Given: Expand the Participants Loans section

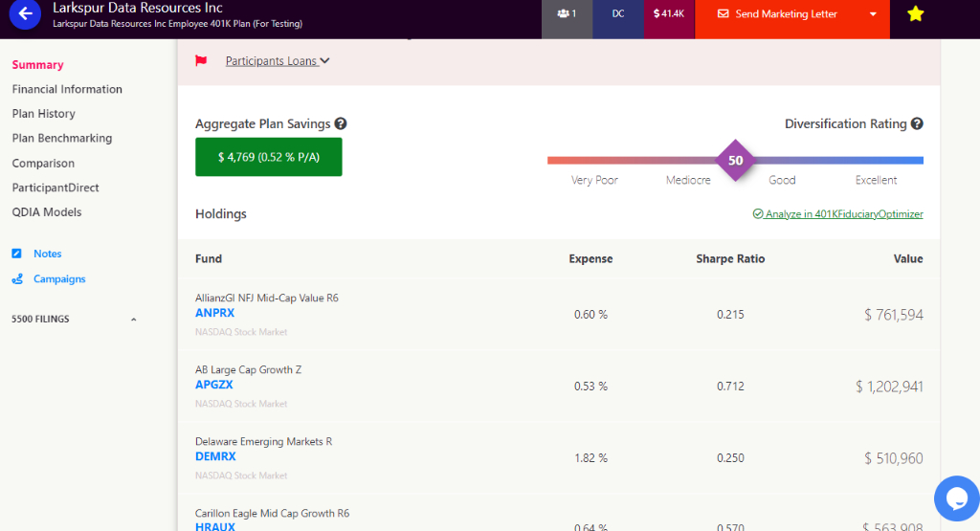Looking at the screenshot, I should click(x=278, y=61).
